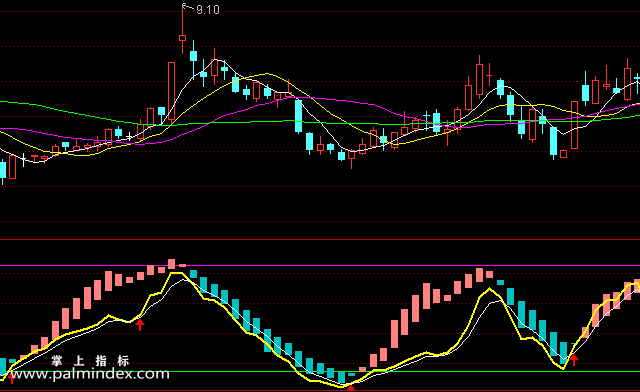Select the tallest hollow red candle before the 9.10 peak

(x=171, y=91)
